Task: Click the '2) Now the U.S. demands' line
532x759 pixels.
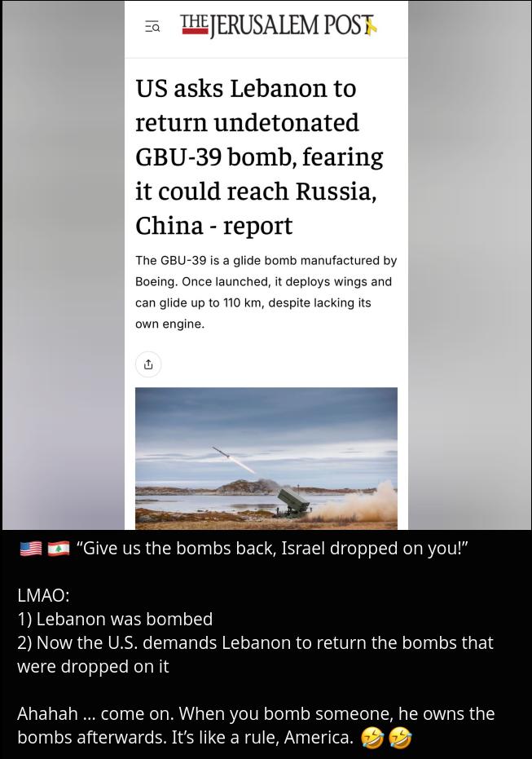Action: [255, 655]
